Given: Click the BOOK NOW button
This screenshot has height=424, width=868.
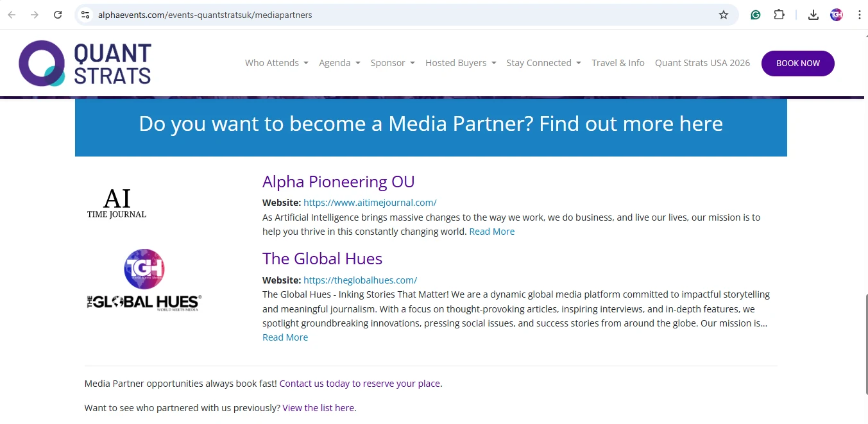Looking at the screenshot, I should [x=797, y=63].
